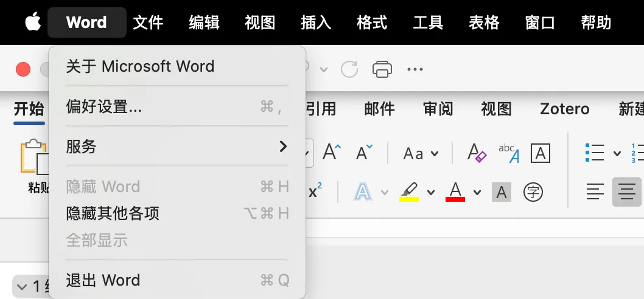Image resolution: width=644 pixels, height=299 pixels.
Task: Open the undo history dropdown arrow
Action: (x=324, y=69)
